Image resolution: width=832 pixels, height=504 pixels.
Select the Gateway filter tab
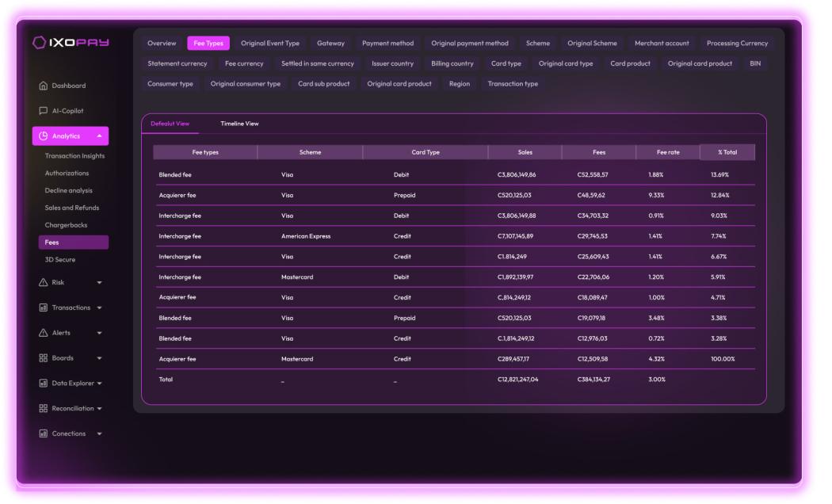point(330,44)
